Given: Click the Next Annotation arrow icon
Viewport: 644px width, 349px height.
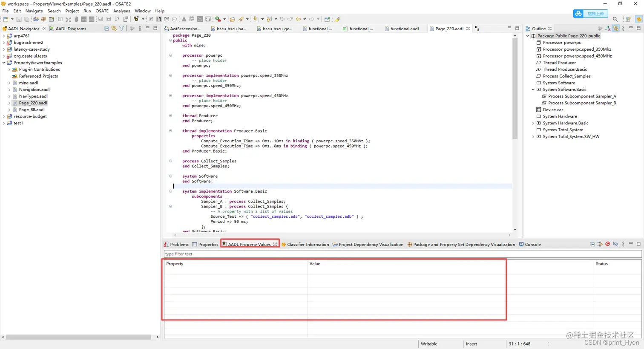Looking at the screenshot, I should coord(255,19).
